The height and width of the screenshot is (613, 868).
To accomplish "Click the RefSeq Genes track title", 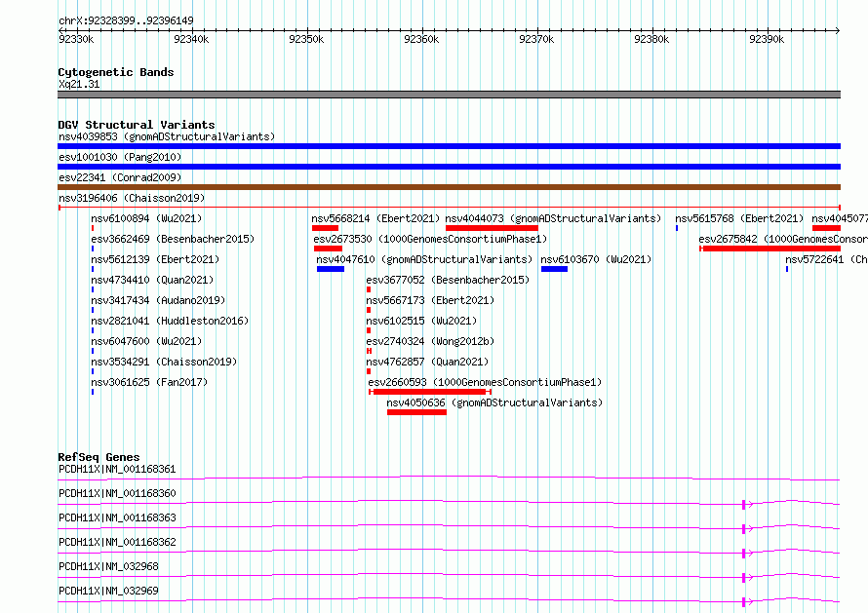I will (x=99, y=457).
